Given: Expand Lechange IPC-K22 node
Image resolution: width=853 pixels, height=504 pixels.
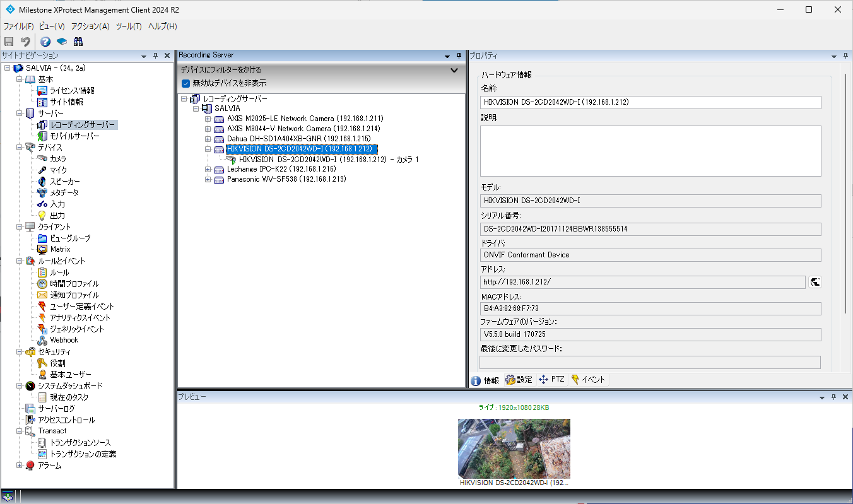Looking at the screenshot, I should tap(208, 169).
